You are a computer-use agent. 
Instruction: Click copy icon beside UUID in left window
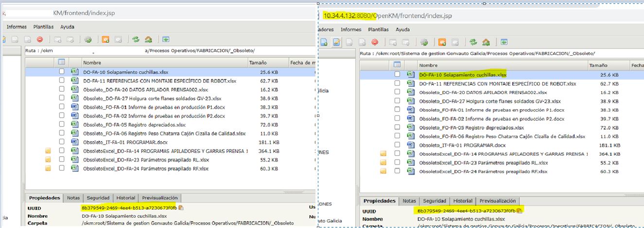[181, 208]
